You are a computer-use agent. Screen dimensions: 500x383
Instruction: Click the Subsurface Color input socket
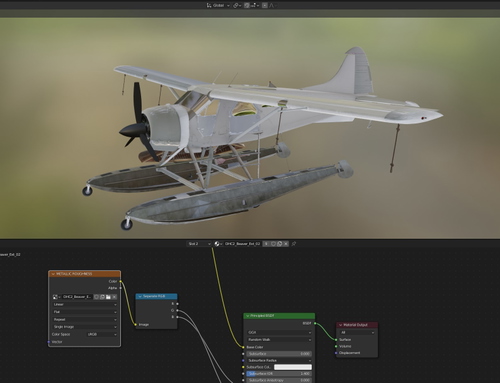[x=244, y=367]
